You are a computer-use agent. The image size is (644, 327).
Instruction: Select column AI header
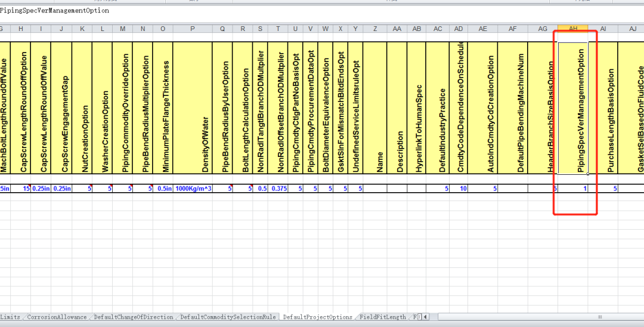tap(603, 29)
